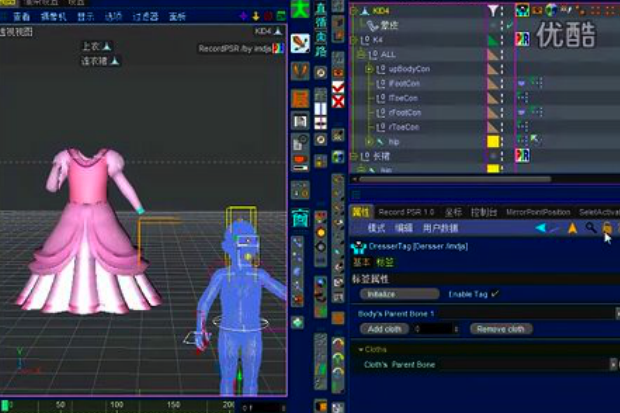Click the red X icon in toolbar

pyautogui.click(x=338, y=102)
